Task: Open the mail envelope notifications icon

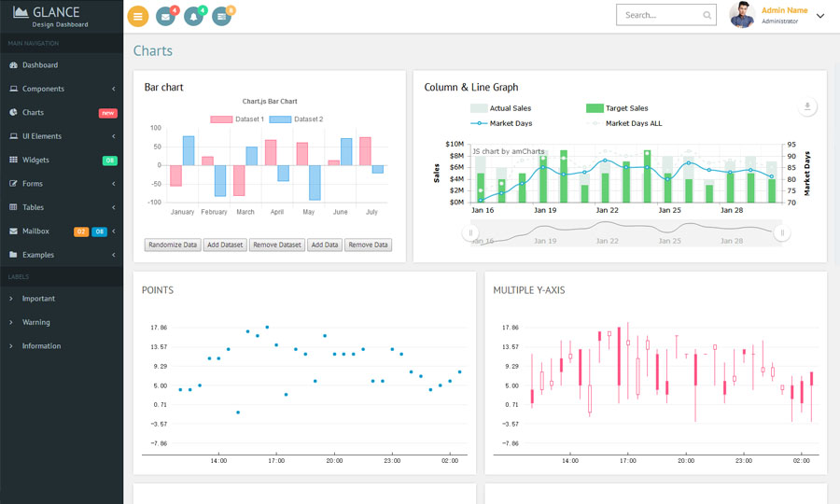Action: [166, 16]
